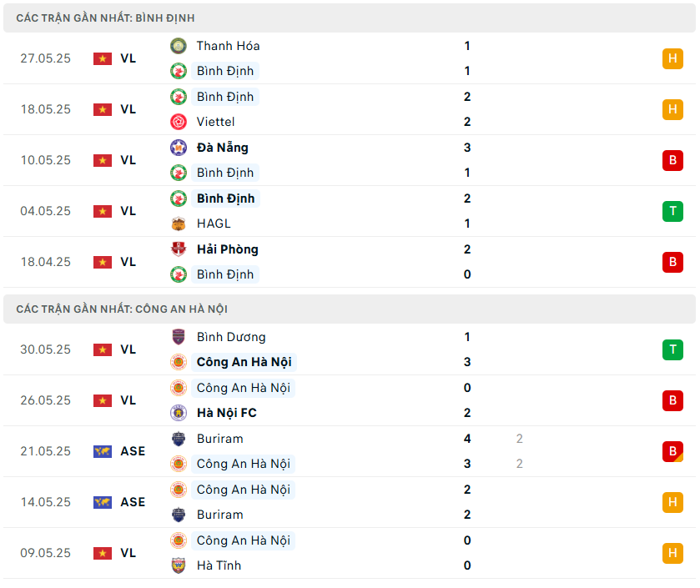Click the red B badge for 26.05.25
The height and width of the screenshot is (588, 700).
[672, 400]
